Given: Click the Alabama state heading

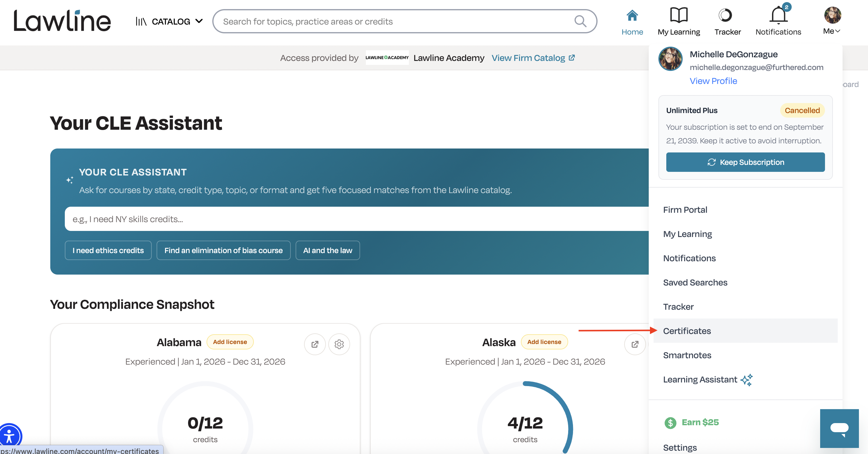Looking at the screenshot, I should click(x=179, y=342).
